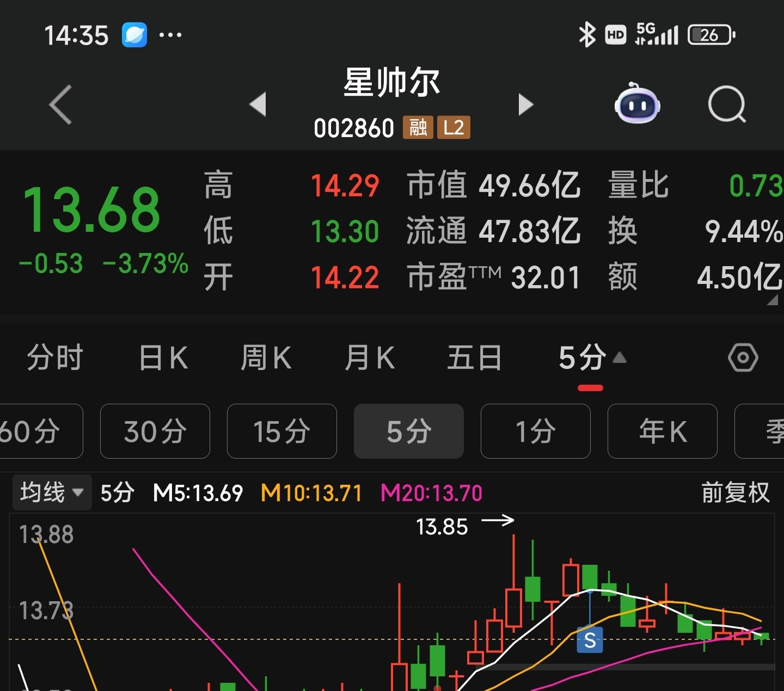
Task: Switch to the 五日 tab
Action: tap(474, 357)
